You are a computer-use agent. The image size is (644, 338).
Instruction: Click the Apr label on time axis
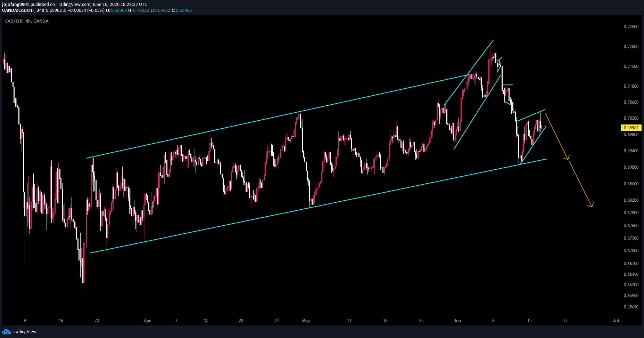coord(147,321)
